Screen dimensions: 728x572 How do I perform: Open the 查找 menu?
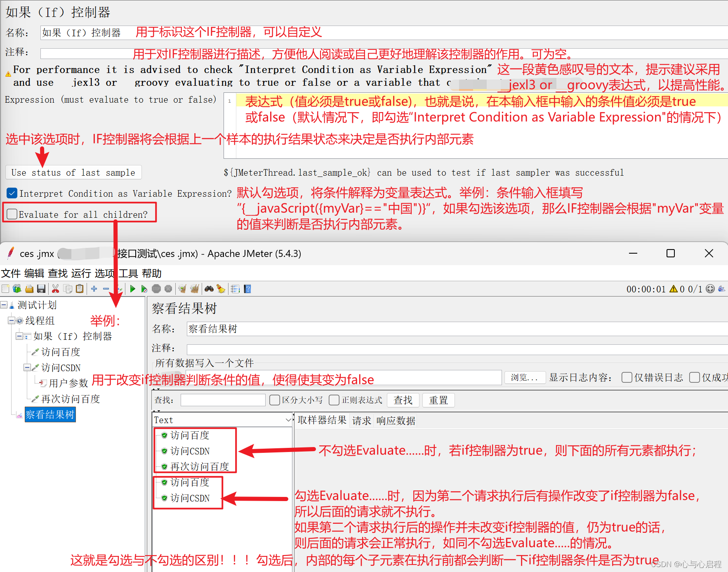click(x=58, y=273)
